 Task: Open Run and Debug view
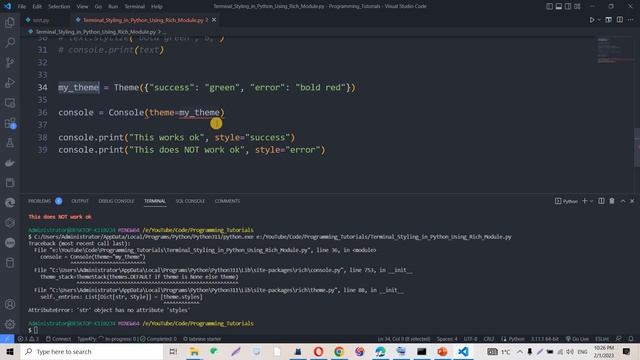(10, 82)
